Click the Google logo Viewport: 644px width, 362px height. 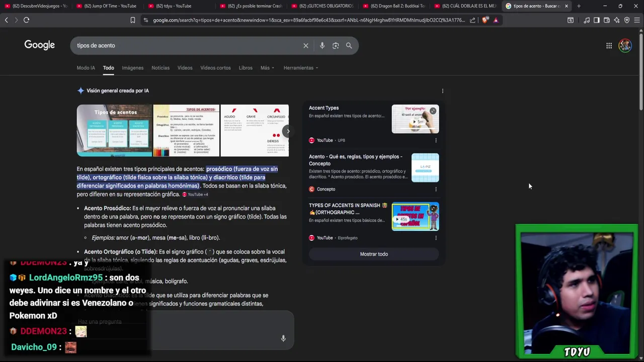pos(39,45)
